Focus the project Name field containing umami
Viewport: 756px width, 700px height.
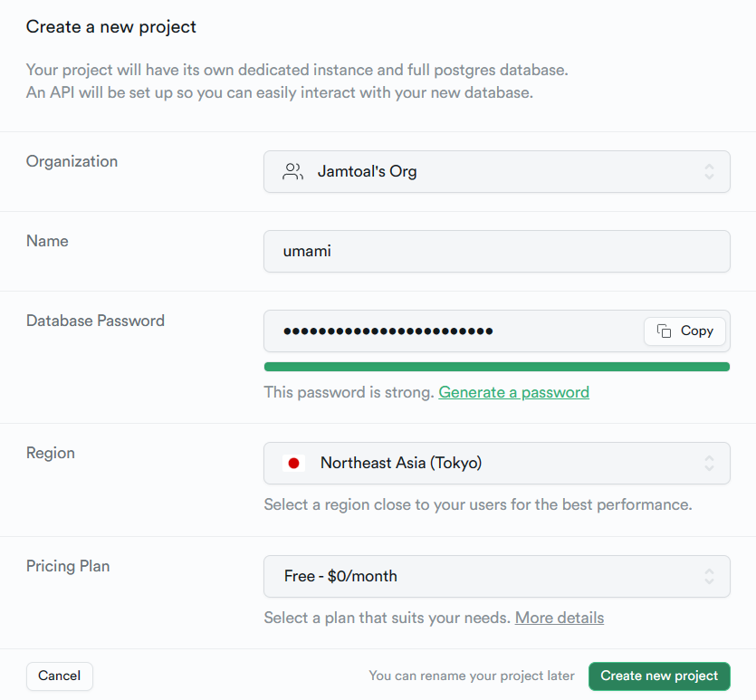pos(496,251)
